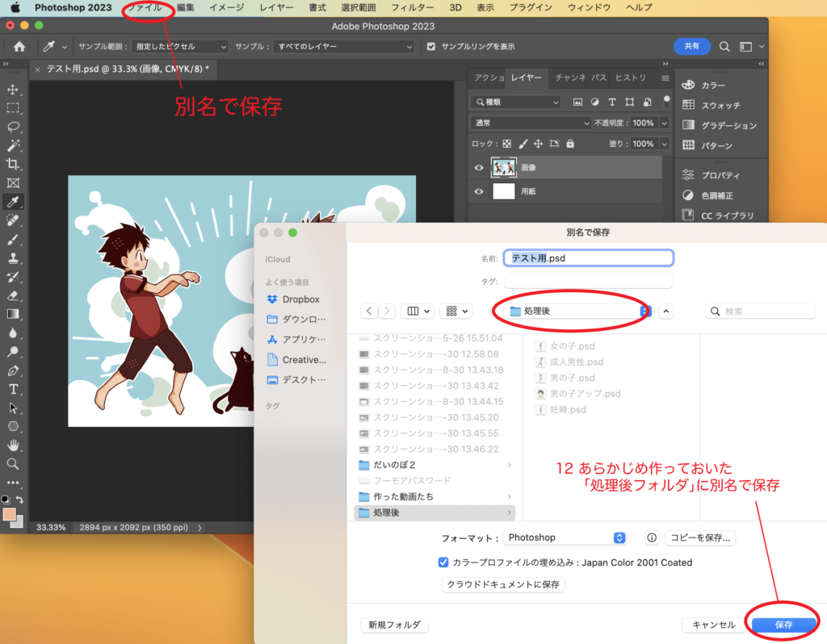Select the Eyedropper tool in the toolbar
Screen dimensions: 827x644
tap(13, 202)
